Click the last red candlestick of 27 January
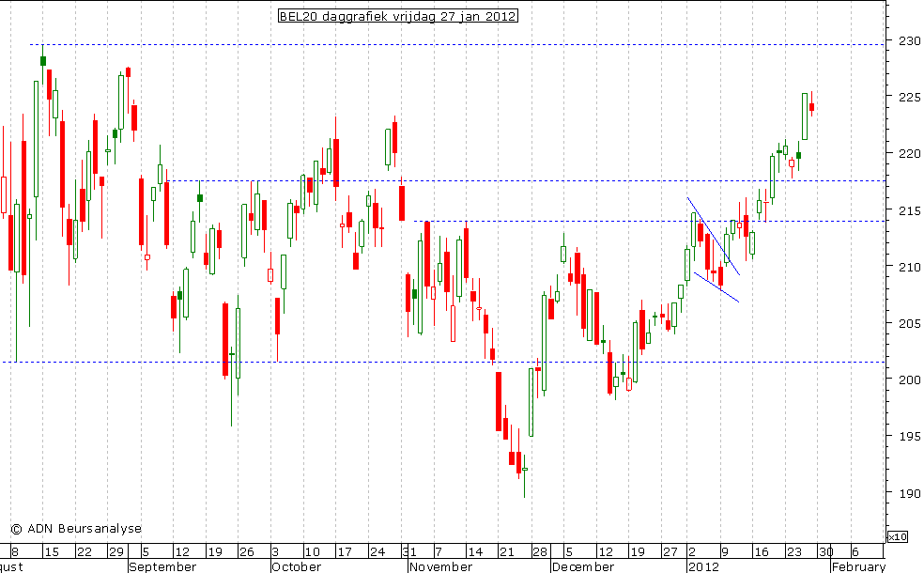The image size is (924, 573). 811,107
